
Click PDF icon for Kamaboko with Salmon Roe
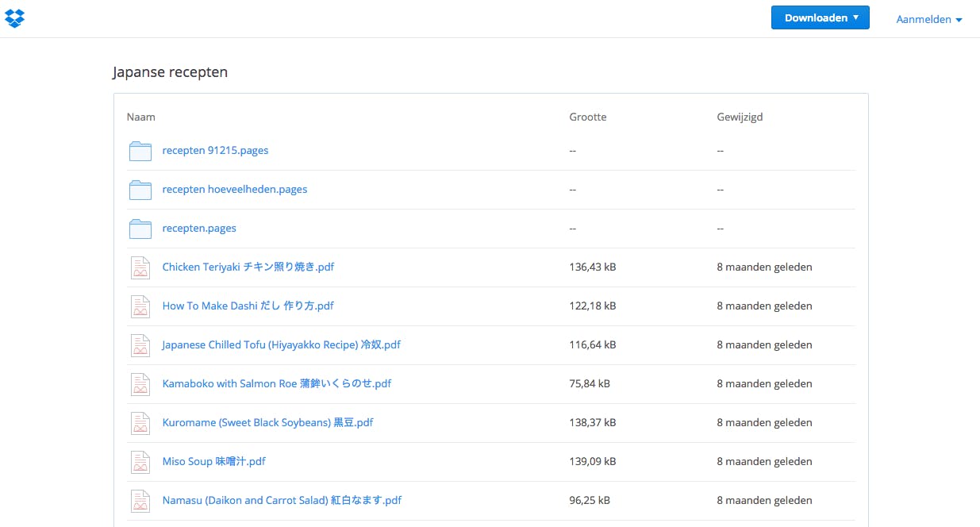click(x=140, y=384)
